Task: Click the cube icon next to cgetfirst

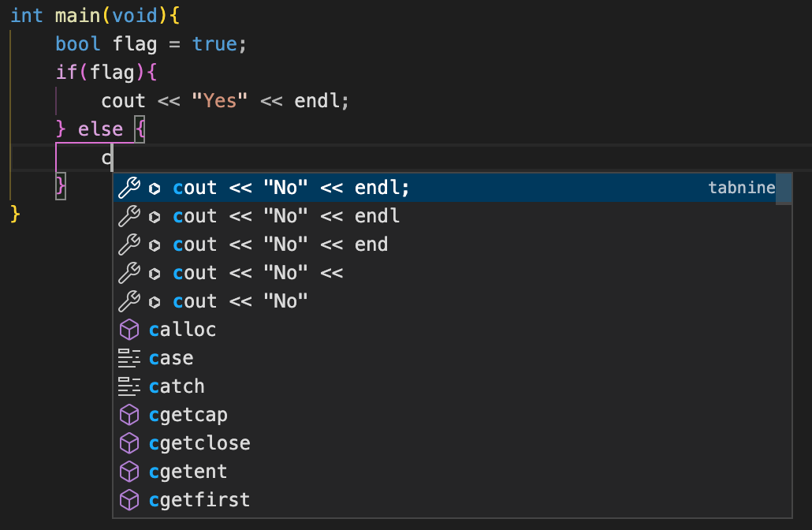Action: click(x=129, y=501)
